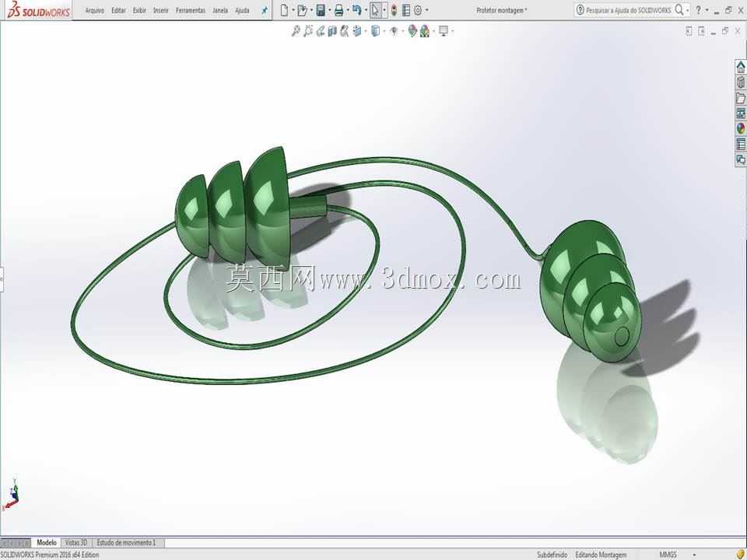Expand the Select tool dropdown arrow
Image resolution: width=747 pixels, height=560 pixels.
384,10
